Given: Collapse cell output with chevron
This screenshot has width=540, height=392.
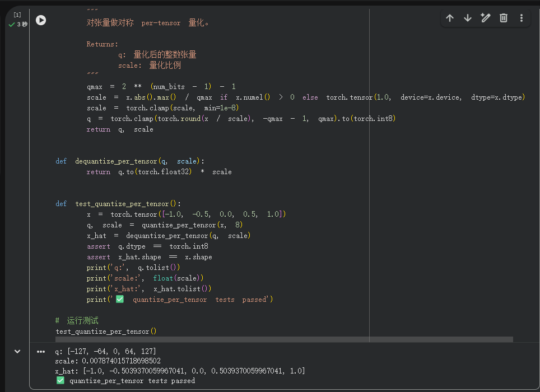Looking at the screenshot, I should (x=17, y=352).
